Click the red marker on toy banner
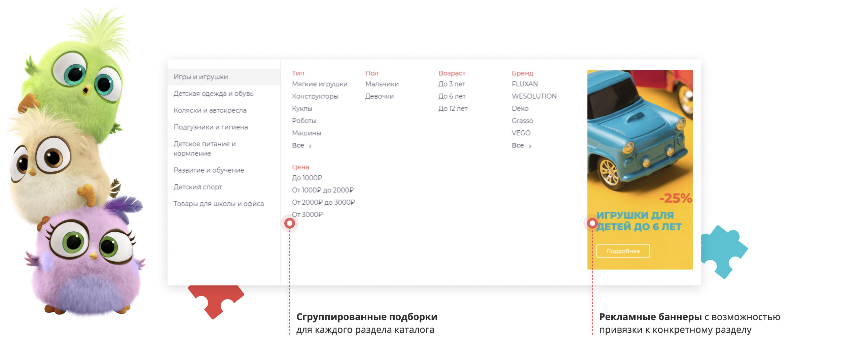The image size is (868, 342). 592,223
